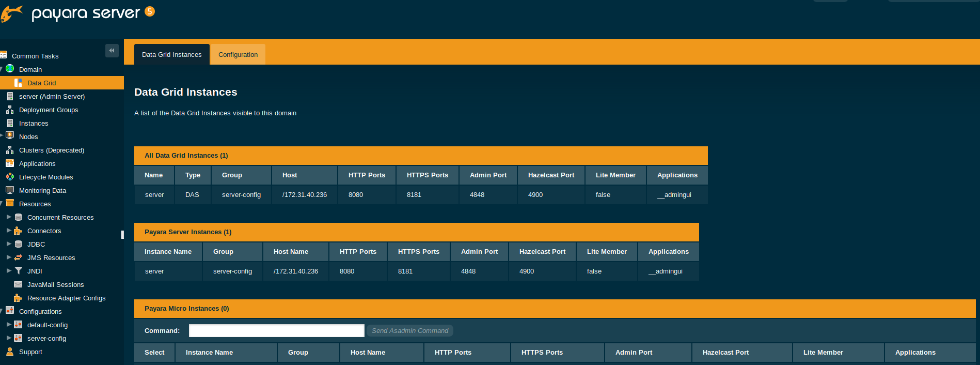Viewport: 980px width, 365px height.
Task: Click the Nodes monitor icon
Action: [10, 136]
